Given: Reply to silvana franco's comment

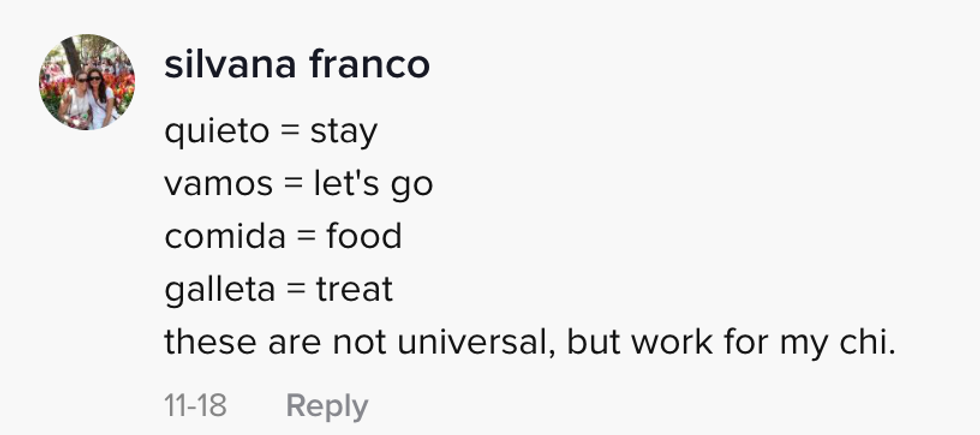Looking at the screenshot, I should (x=327, y=405).
